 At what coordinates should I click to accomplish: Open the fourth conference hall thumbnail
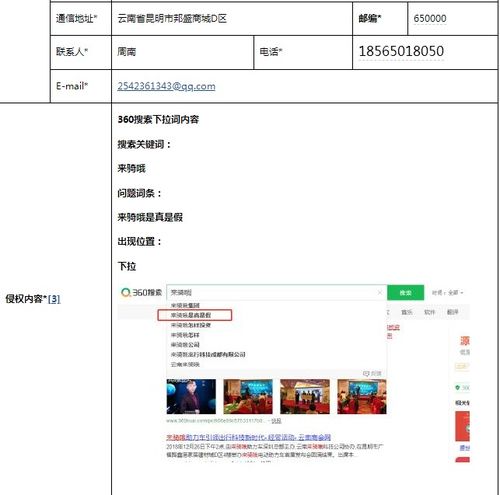tap(362, 397)
